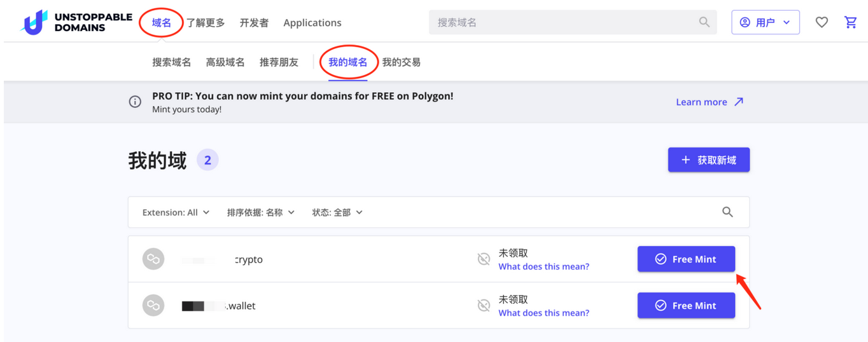Click the Unstoppable Domains logo

pyautogui.click(x=76, y=22)
